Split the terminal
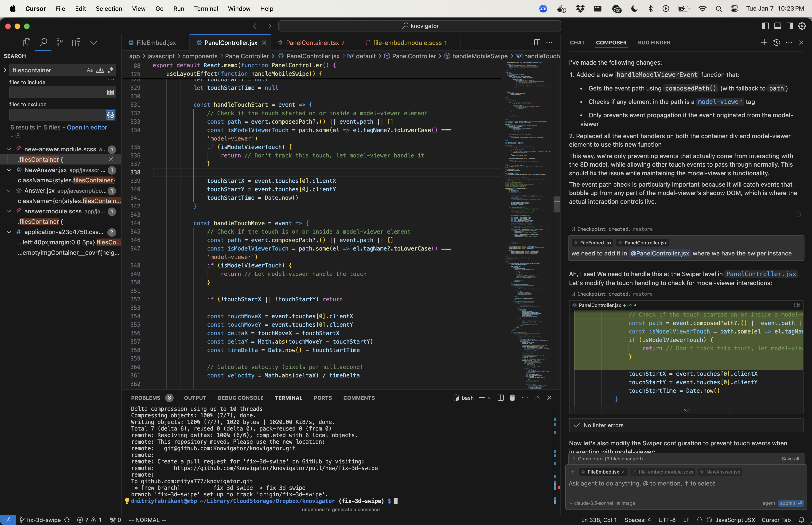This screenshot has height=525, width=812. pyautogui.click(x=500, y=397)
